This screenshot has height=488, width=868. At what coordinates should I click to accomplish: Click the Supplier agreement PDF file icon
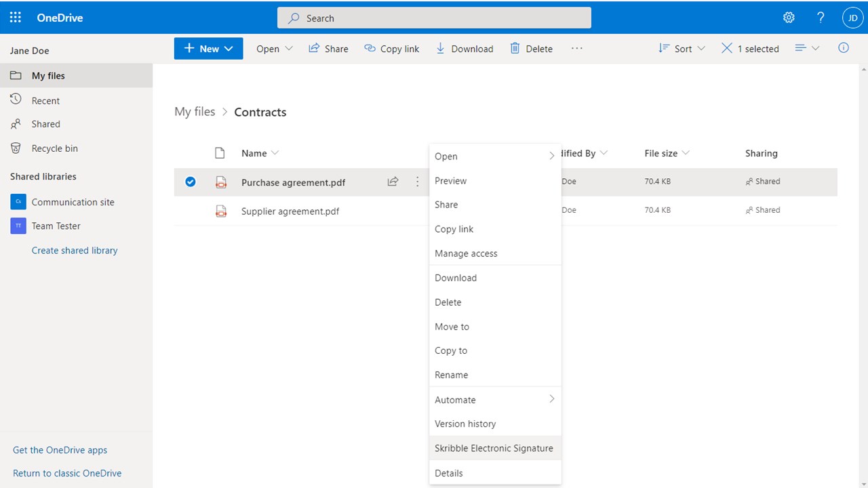click(x=221, y=211)
